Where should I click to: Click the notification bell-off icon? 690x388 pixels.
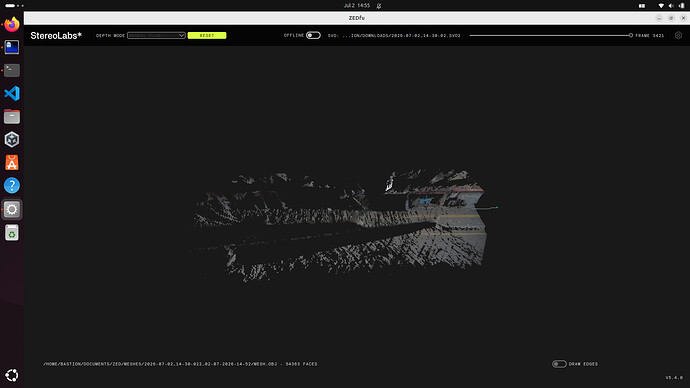(x=379, y=6)
